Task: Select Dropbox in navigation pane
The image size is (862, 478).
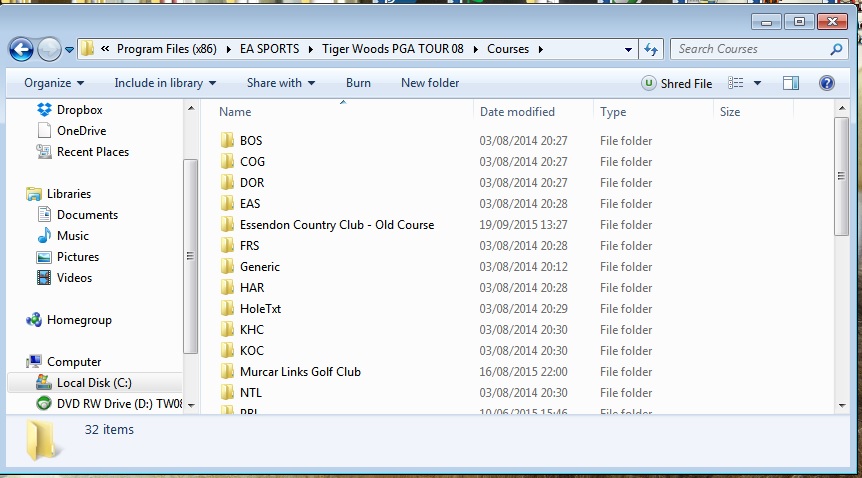Action: [69, 110]
